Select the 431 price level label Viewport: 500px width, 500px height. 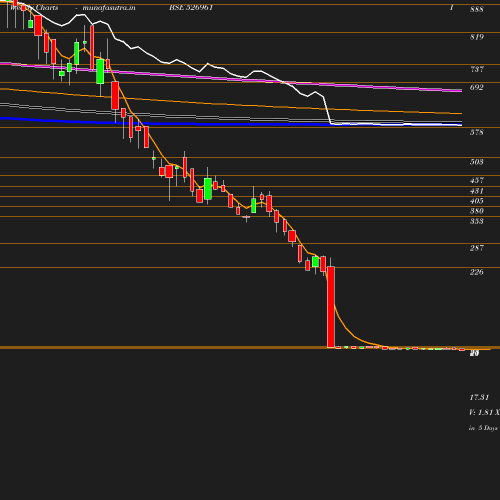pos(477,191)
